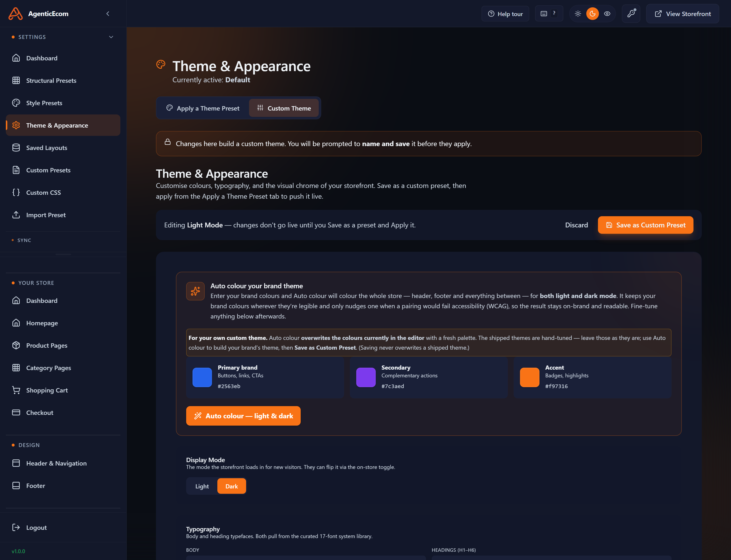The height and width of the screenshot is (560, 731).
Task: Switch to Custom Theme tab
Action: pos(284,108)
